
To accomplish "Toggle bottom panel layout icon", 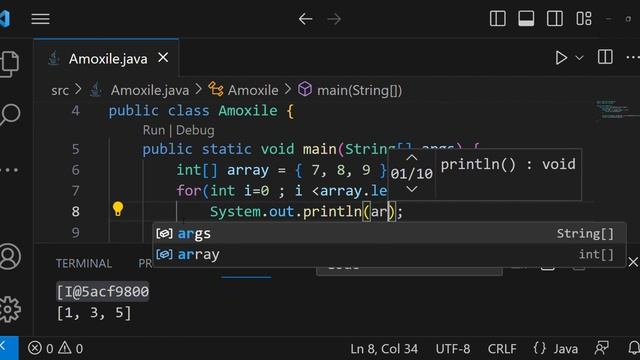I will point(526,18).
